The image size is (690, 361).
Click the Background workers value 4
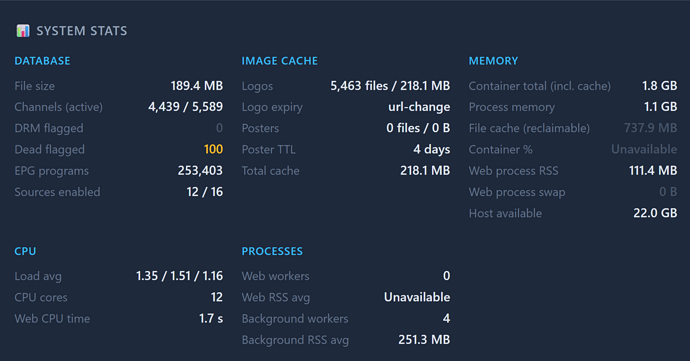pyautogui.click(x=446, y=318)
